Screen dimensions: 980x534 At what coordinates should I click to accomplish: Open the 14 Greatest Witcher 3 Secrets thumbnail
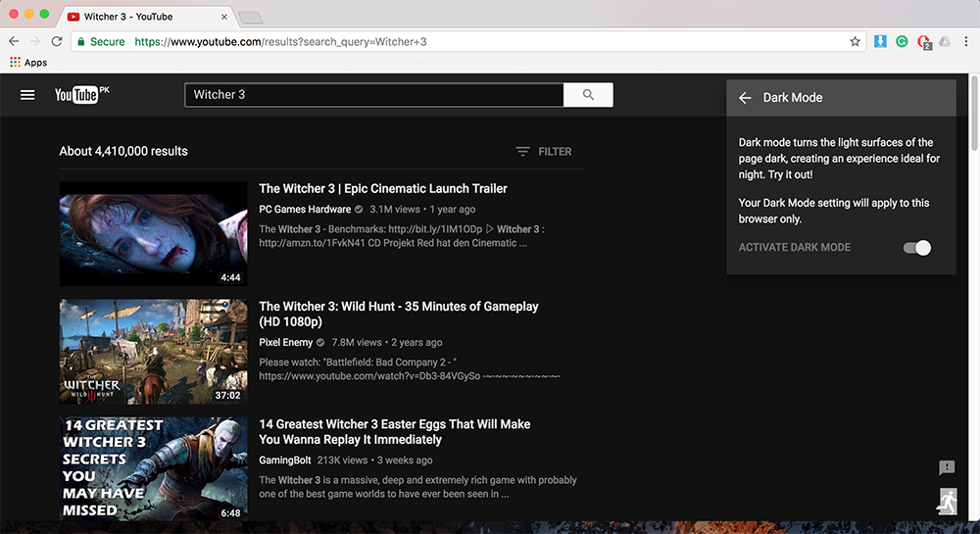[x=153, y=468]
